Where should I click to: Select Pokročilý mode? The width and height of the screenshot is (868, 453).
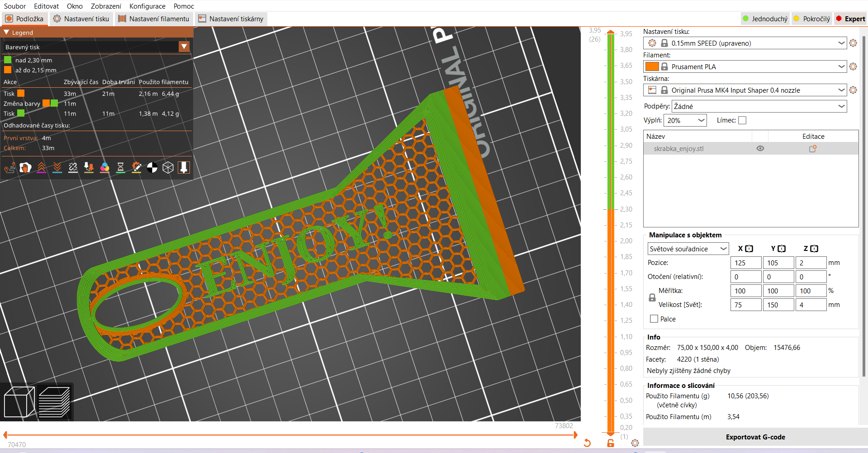click(x=812, y=19)
